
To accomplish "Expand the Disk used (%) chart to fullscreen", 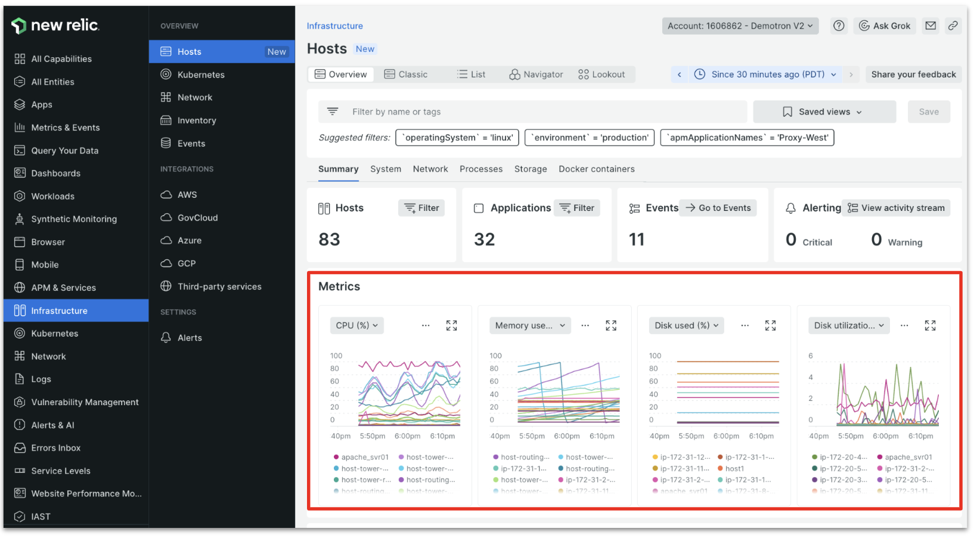I will tap(771, 325).
